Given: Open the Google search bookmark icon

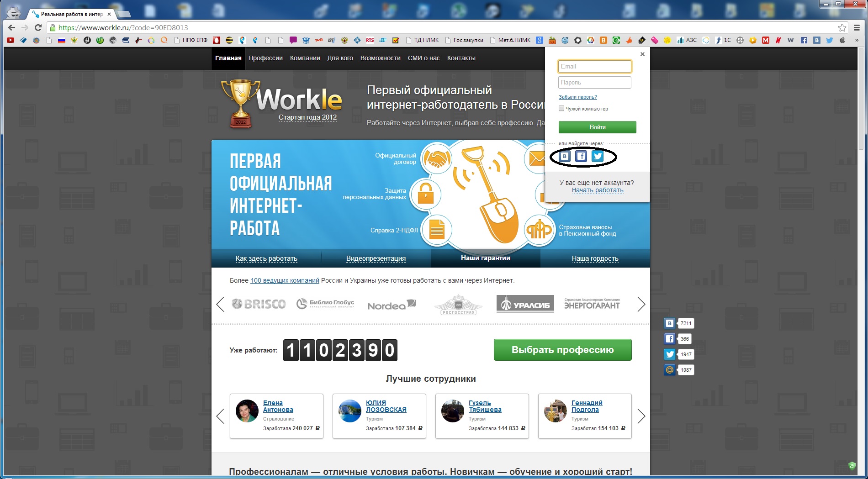Looking at the screenshot, I should 540,40.
